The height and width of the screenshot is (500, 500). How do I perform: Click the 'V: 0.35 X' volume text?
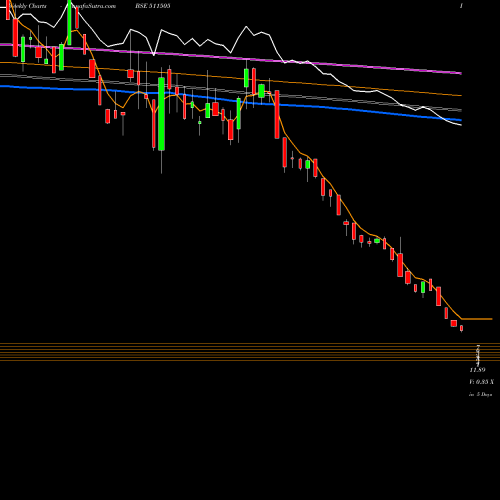481,382
